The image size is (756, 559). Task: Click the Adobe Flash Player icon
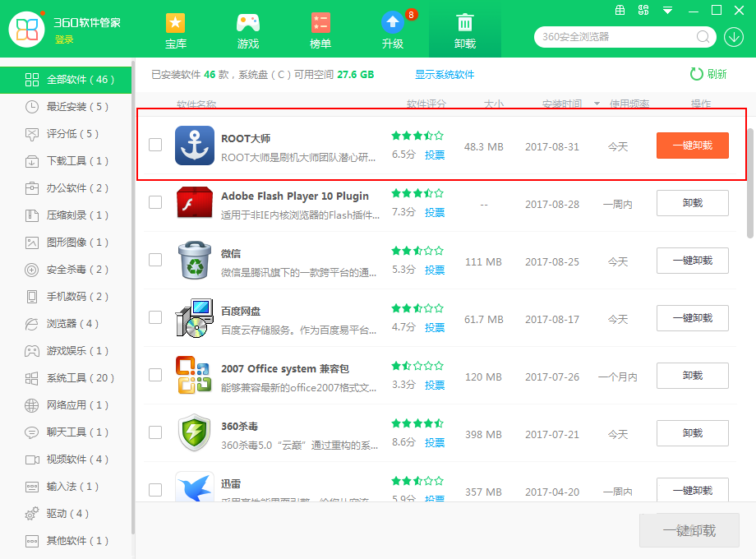[194, 202]
